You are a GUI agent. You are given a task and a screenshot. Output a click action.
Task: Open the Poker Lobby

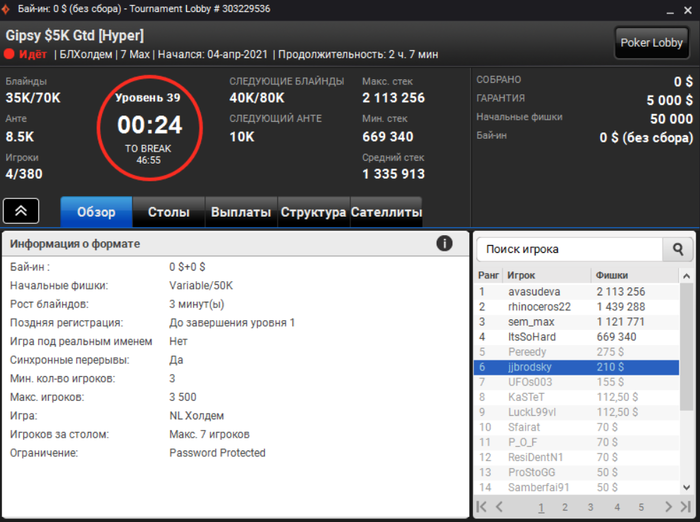[x=651, y=43]
